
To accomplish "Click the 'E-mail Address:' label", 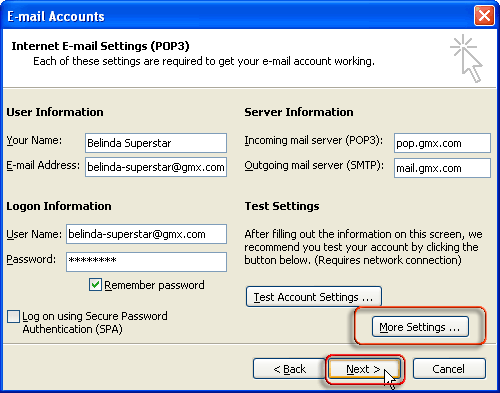I will tap(43, 165).
